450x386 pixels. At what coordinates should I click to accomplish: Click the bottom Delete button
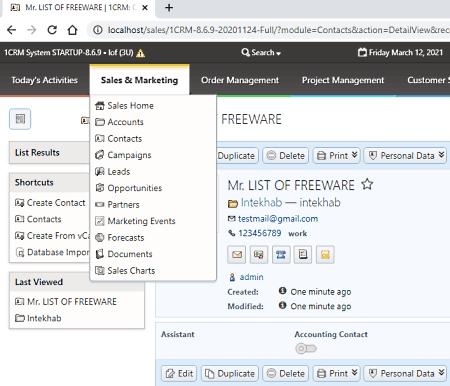pyautogui.click(x=285, y=373)
